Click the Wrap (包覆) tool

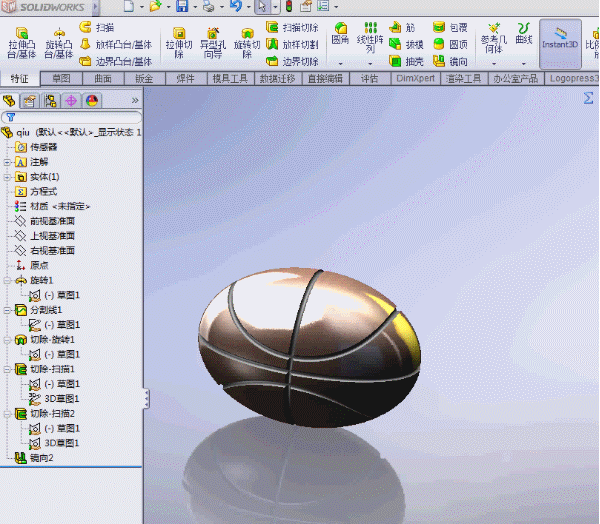pos(450,28)
